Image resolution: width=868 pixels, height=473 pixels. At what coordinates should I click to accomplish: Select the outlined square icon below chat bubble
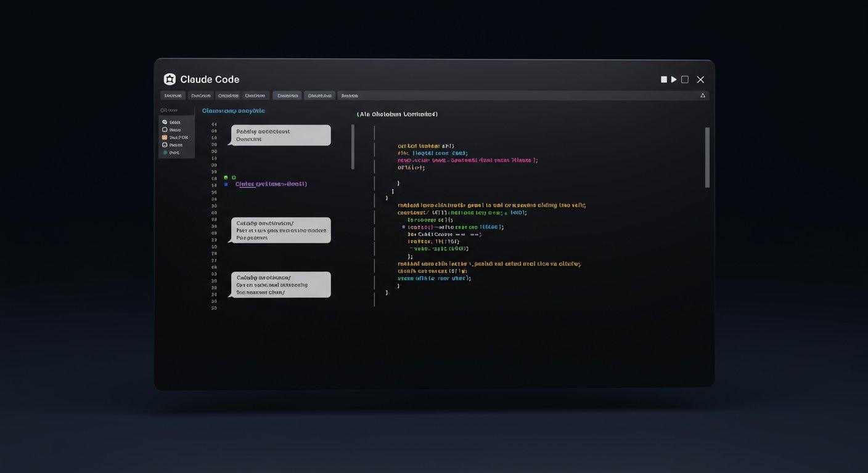(x=165, y=130)
